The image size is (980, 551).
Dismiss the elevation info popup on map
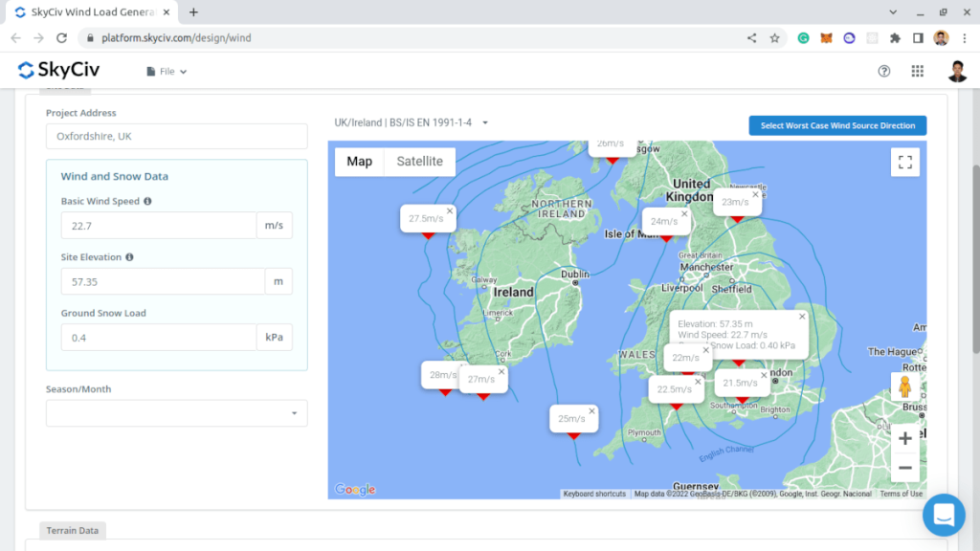(x=802, y=317)
